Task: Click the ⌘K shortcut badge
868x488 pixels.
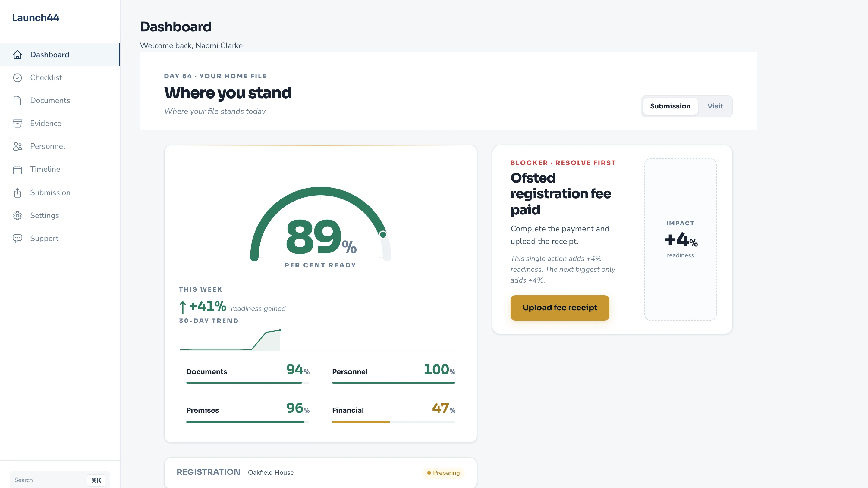Action: 96,480
